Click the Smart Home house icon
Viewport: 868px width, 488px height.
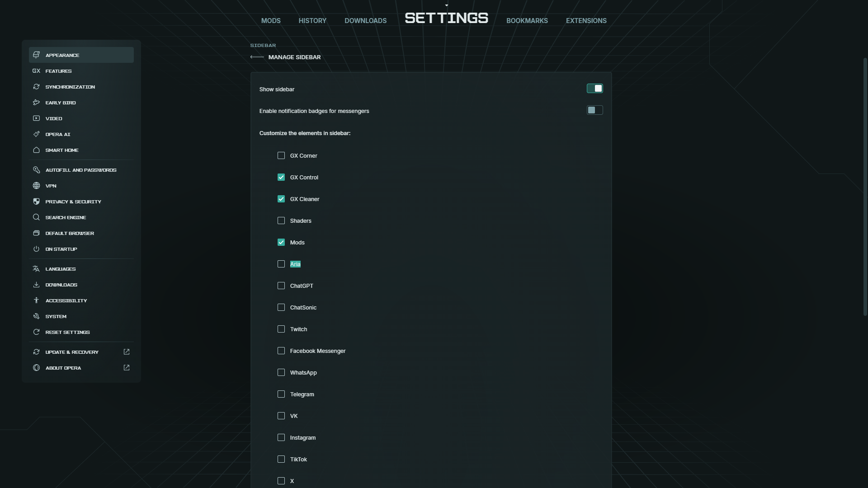(x=36, y=150)
